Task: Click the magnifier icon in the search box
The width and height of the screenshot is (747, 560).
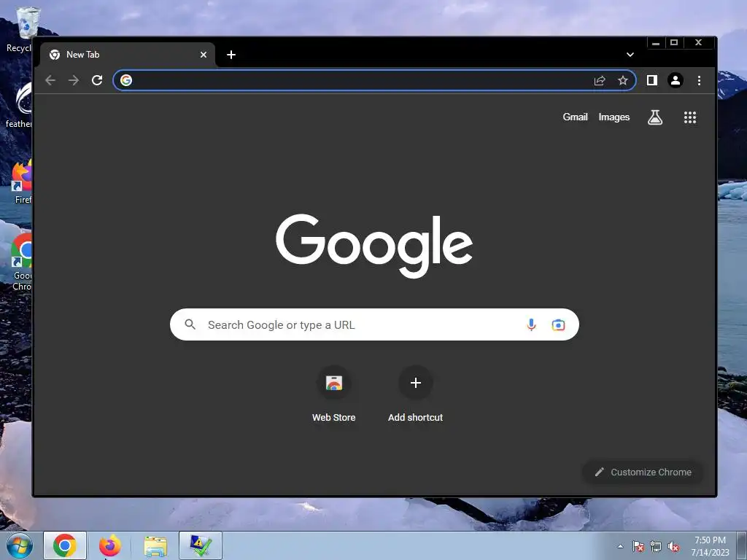Action: [x=190, y=324]
